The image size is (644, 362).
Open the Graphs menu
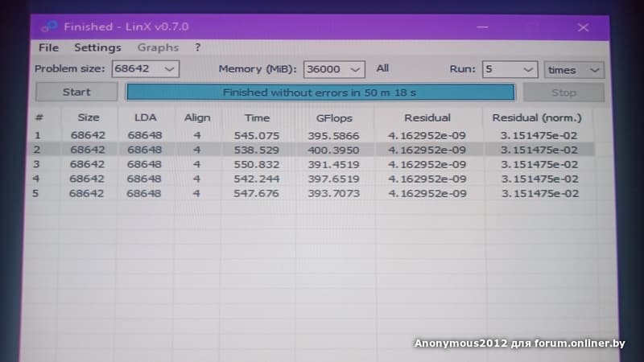(x=158, y=47)
